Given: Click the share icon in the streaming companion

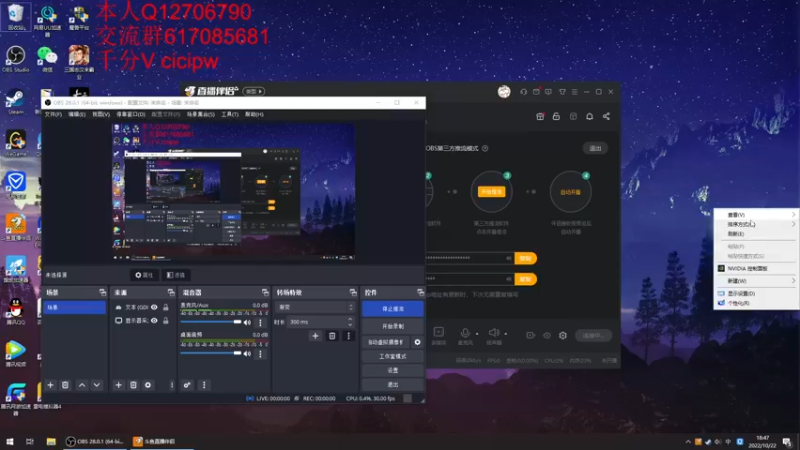Looking at the screenshot, I should [606, 116].
